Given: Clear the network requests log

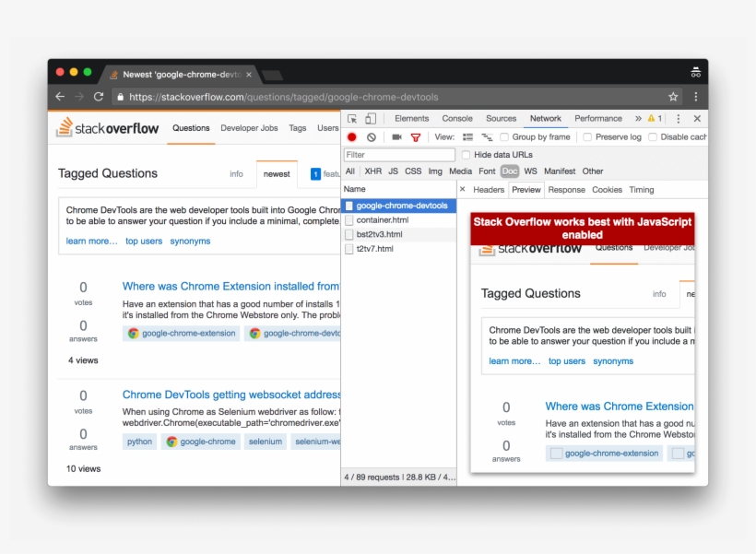Looking at the screenshot, I should click(x=370, y=136).
